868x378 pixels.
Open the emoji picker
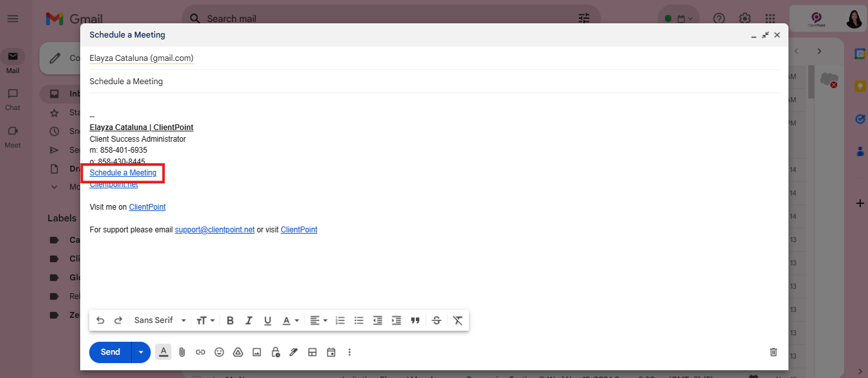(219, 352)
